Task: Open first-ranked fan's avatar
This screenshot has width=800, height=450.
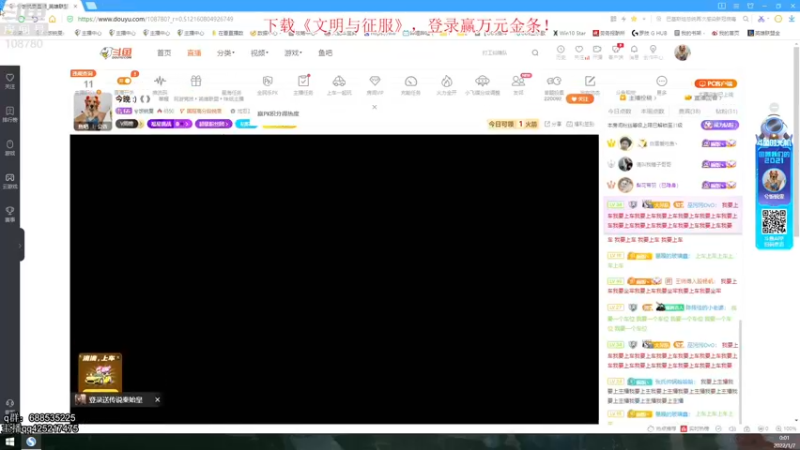Action: point(626,143)
